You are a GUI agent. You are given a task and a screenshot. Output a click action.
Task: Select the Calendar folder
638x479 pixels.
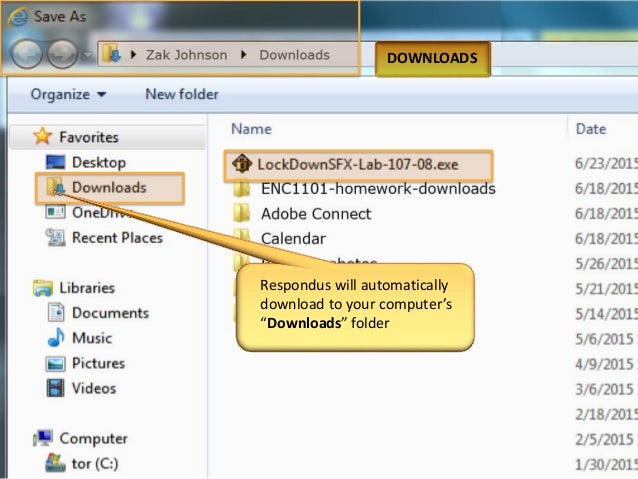tap(293, 238)
